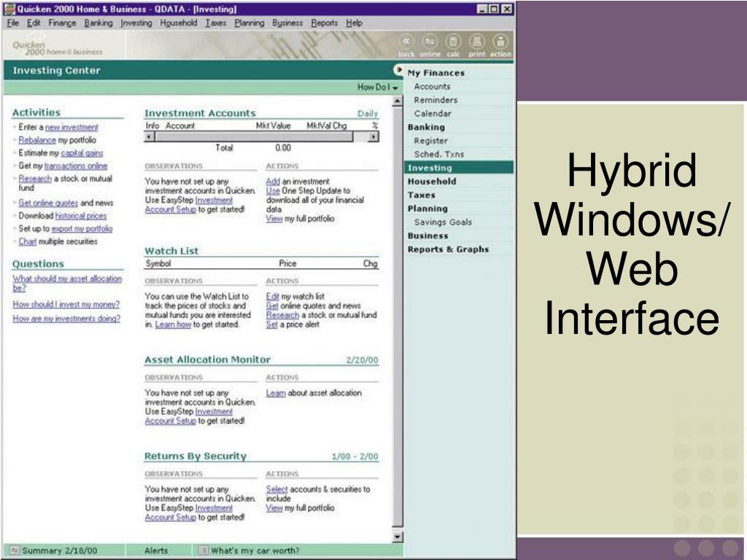Image resolution: width=747 pixels, height=560 pixels.
Task: Click What's my car worth icon
Action: tap(204, 551)
